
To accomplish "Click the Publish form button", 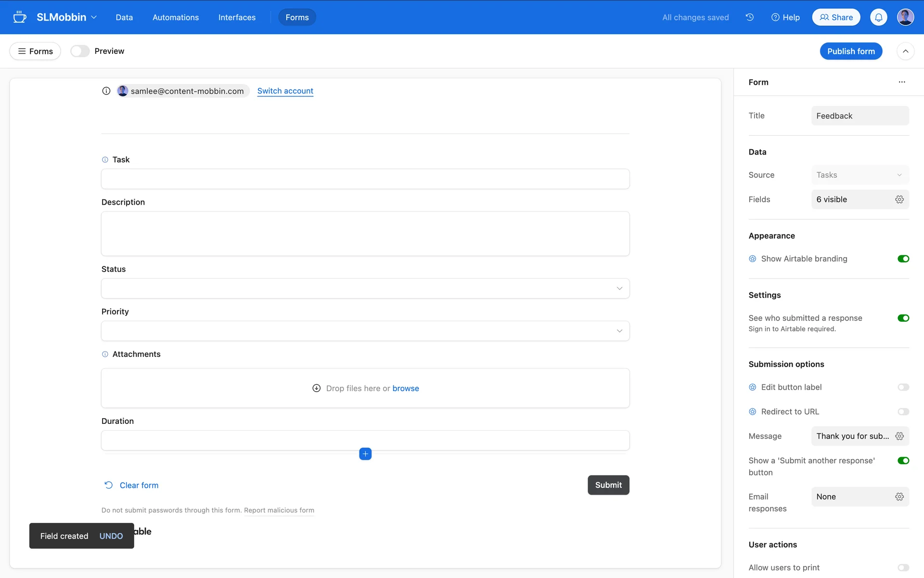I will click(850, 51).
